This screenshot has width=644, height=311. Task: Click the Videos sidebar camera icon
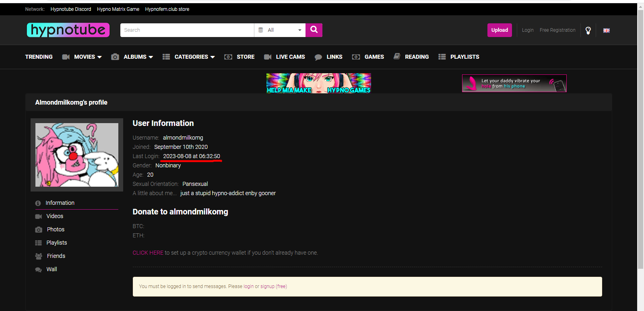39,216
